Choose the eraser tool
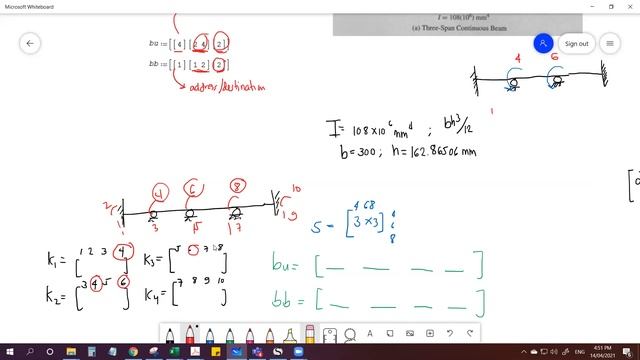Screen dimensions: 640x360 pyautogui.click(x=310, y=334)
